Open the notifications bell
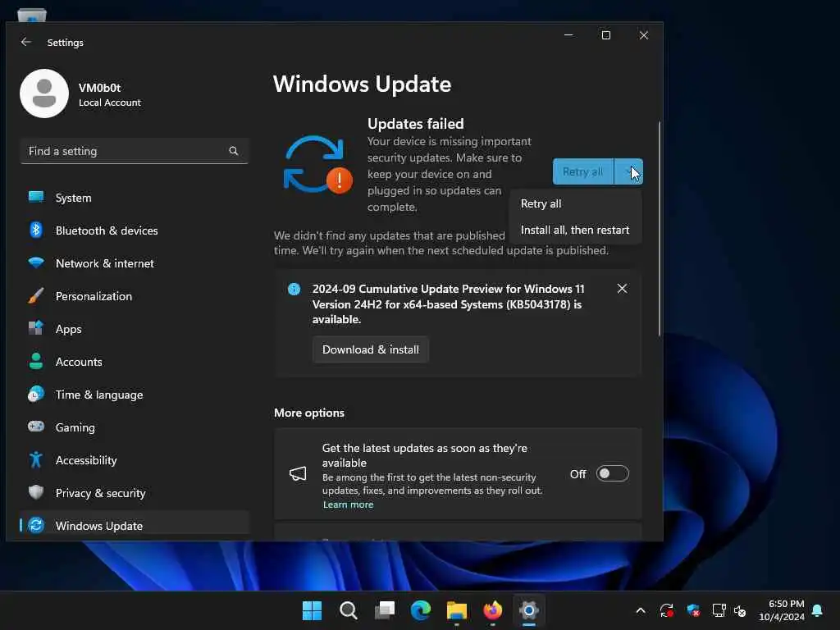The width and height of the screenshot is (840, 630). (x=818, y=610)
